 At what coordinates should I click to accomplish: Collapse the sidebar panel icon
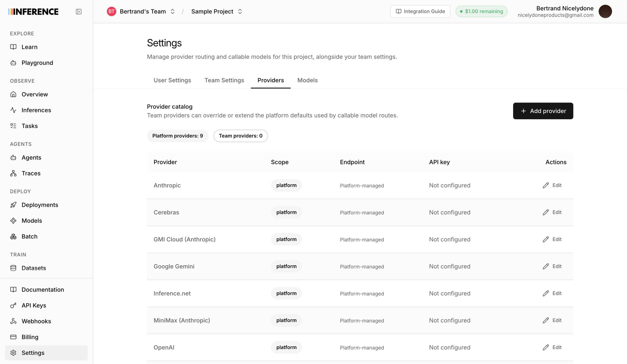(x=79, y=11)
